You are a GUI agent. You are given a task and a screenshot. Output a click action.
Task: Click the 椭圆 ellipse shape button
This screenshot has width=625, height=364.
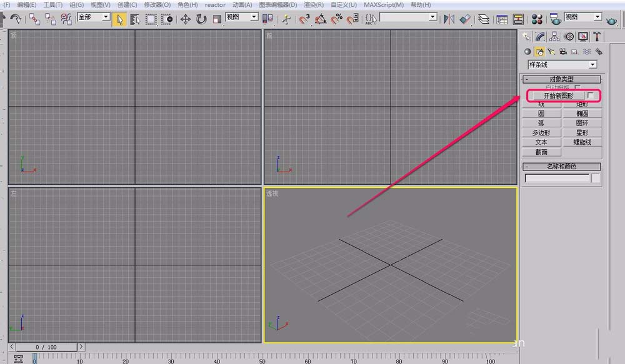(582, 114)
